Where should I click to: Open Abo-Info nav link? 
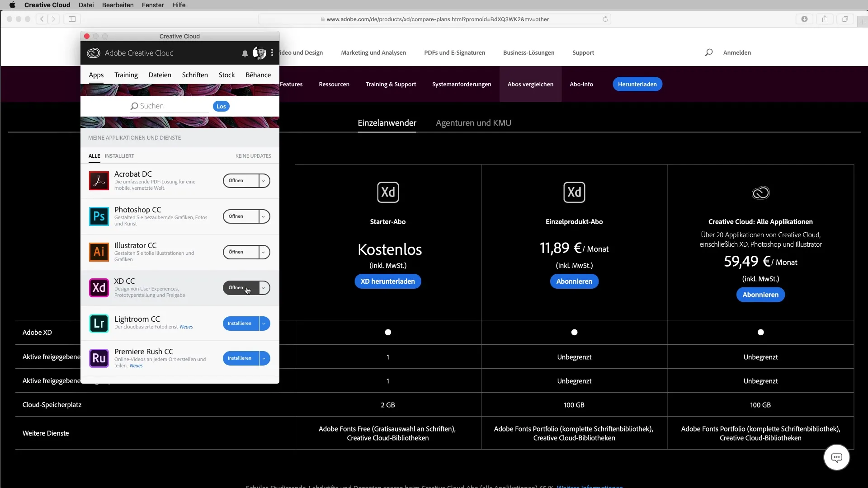point(581,84)
